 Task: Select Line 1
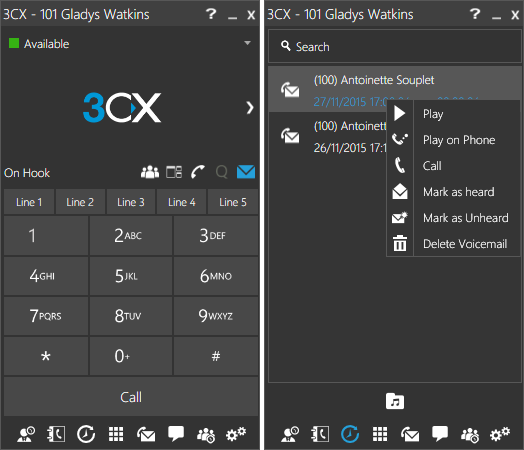(29, 202)
